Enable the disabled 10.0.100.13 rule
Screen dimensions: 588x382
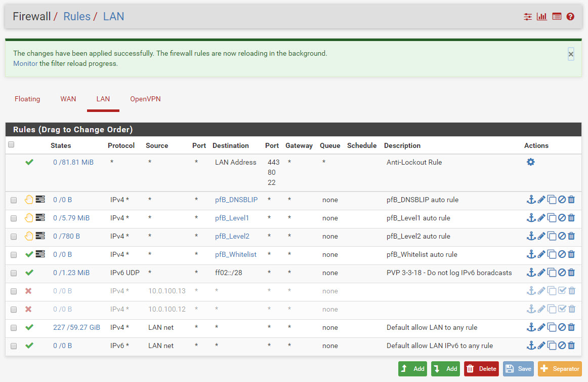[561, 291]
